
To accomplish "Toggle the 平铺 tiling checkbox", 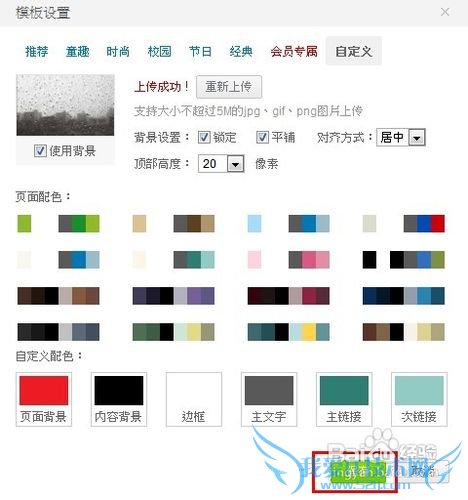I will pyautogui.click(x=262, y=137).
